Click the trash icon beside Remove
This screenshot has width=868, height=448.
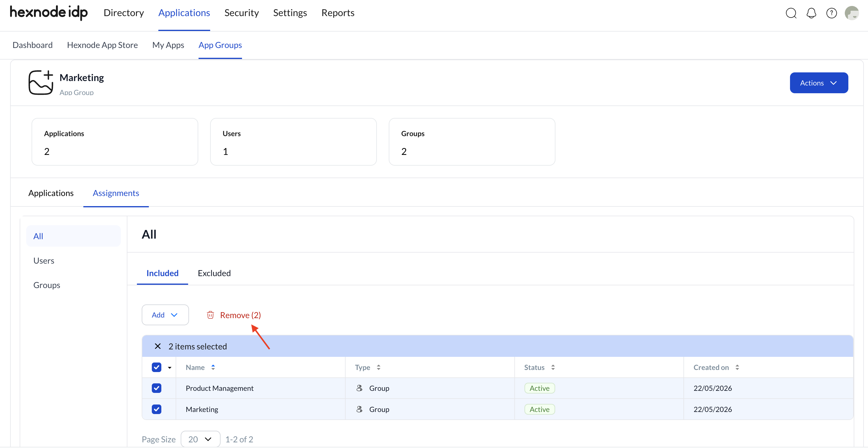pyautogui.click(x=210, y=315)
